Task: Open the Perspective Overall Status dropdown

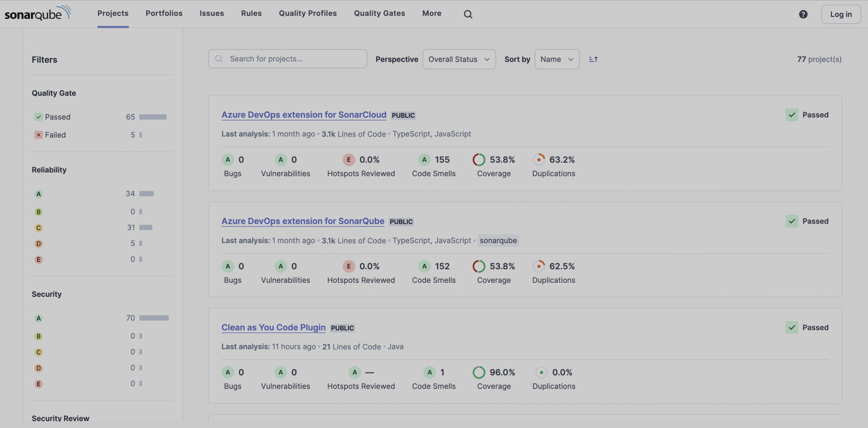Action: point(459,59)
